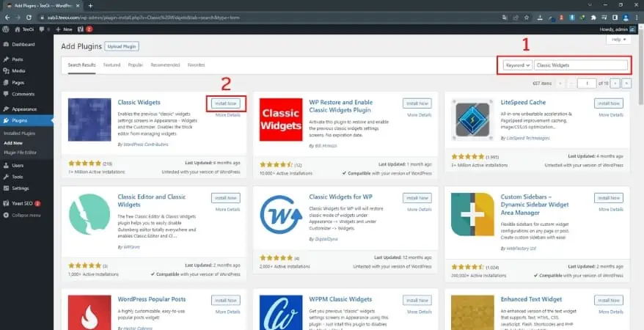644x330 pixels.
Task: Switch to the Favorites plugins tab
Action: pyautogui.click(x=197, y=65)
